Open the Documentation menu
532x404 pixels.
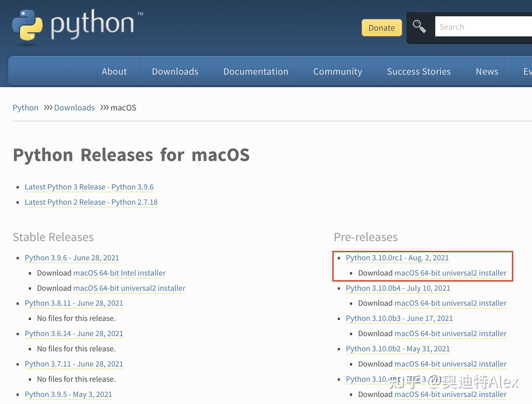pos(256,71)
